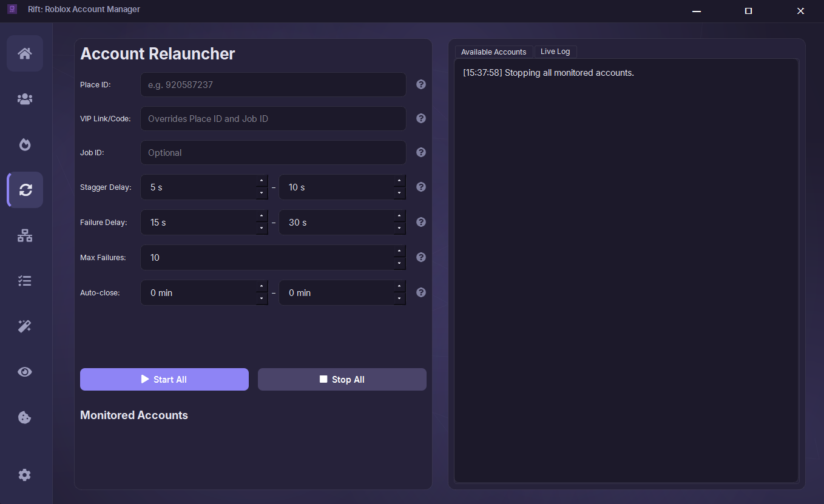Click the flame icon in sidebar
The height and width of the screenshot is (504, 824).
25,144
